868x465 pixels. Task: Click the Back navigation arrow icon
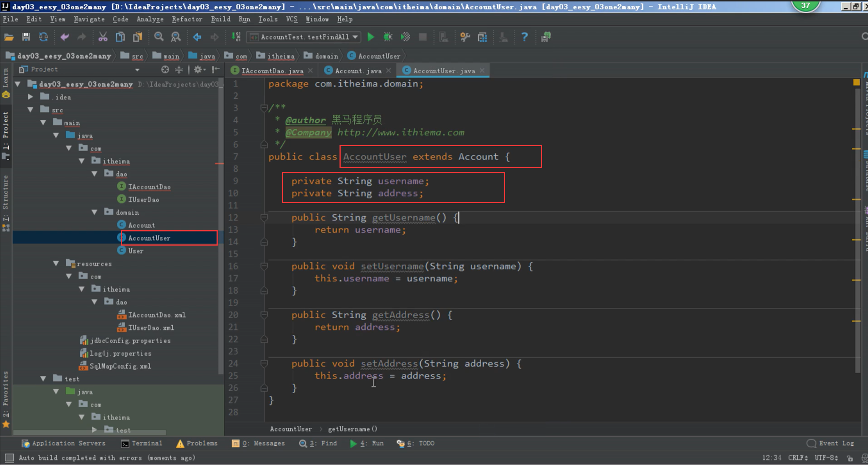tap(197, 37)
